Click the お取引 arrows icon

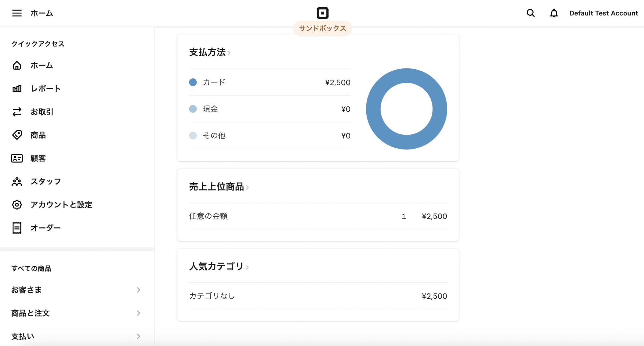click(x=17, y=112)
